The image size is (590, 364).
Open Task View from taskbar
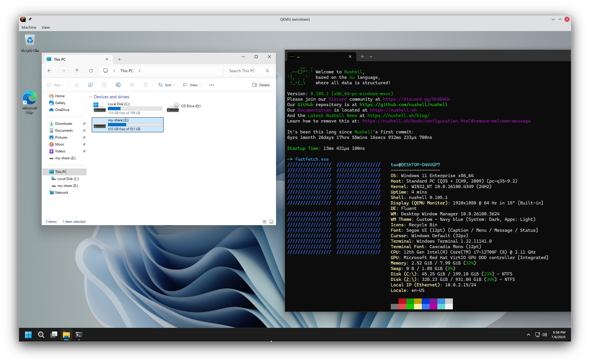tap(54, 335)
